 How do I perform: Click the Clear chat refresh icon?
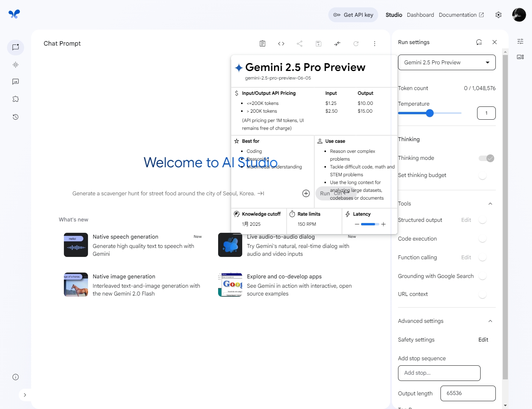click(x=356, y=44)
